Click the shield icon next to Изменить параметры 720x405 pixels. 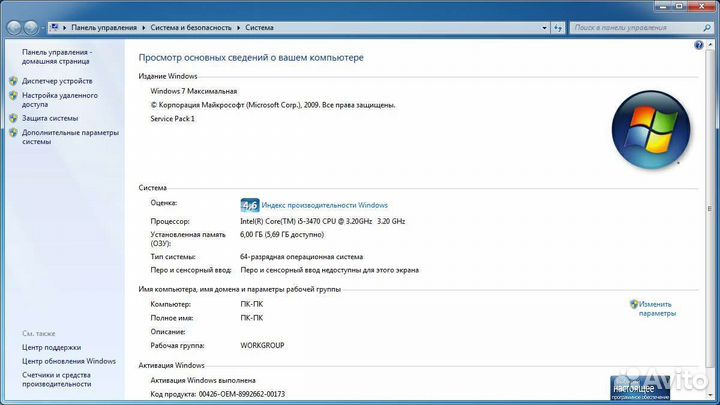[634, 304]
